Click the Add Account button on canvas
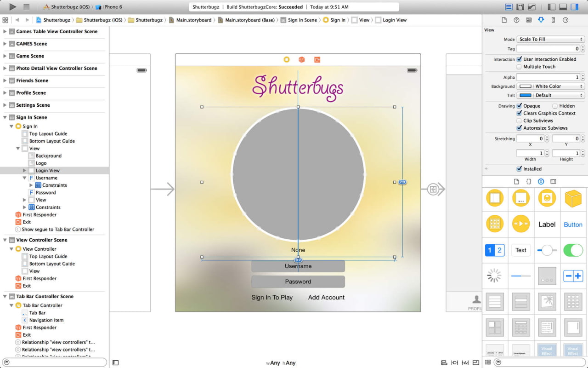 tap(326, 298)
